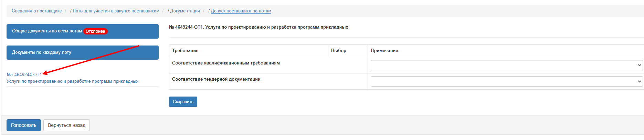Expand the Общие документы по всем лотам panel

click(x=83, y=31)
